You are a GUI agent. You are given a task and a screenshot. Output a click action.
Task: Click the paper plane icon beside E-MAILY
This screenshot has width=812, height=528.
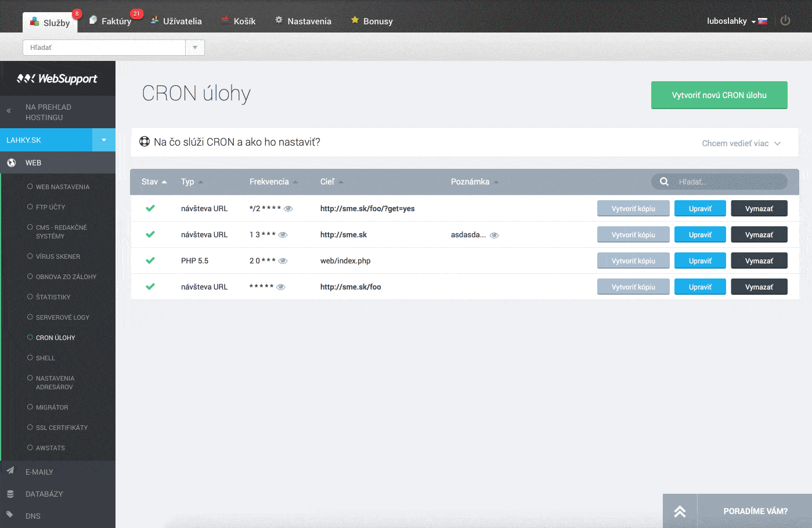click(x=10, y=471)
